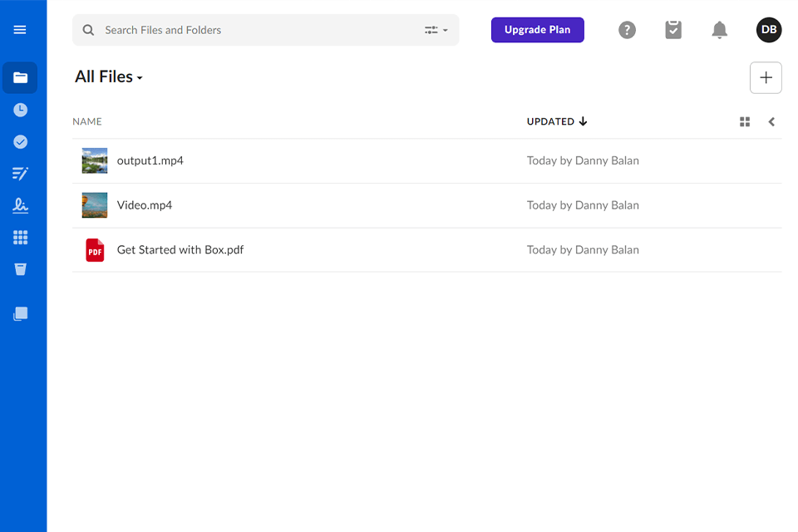
Task: Open notifications bell icon
Action: (x=720, y=30)
